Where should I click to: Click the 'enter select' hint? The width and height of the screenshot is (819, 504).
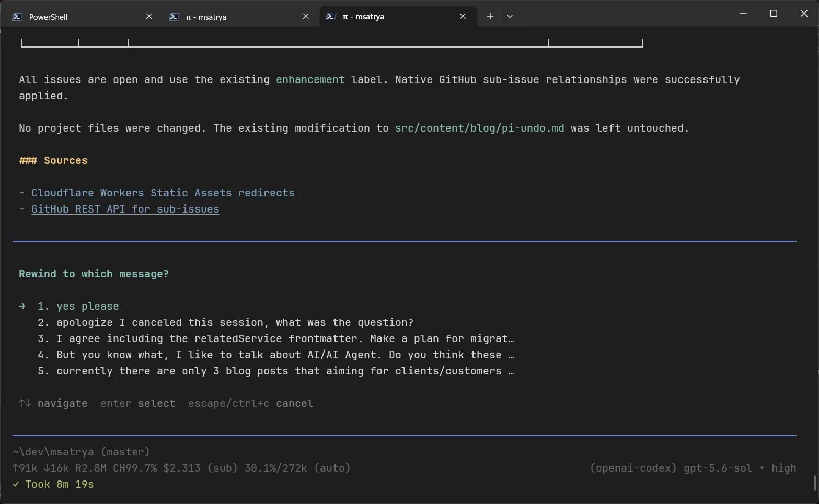coord(137,403)
